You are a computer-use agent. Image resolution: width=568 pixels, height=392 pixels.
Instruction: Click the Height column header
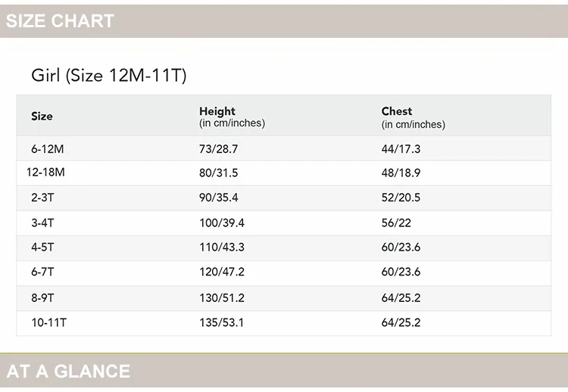232,117
